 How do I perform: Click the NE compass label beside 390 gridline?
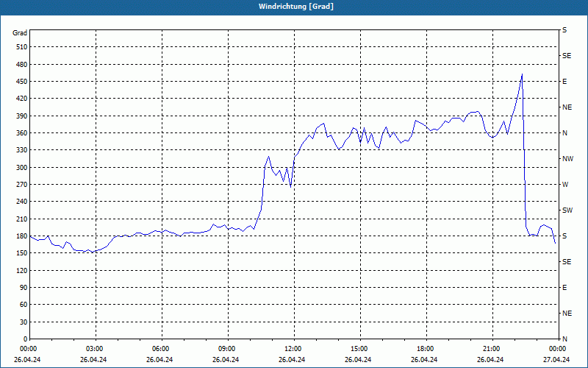coord(567,107)
